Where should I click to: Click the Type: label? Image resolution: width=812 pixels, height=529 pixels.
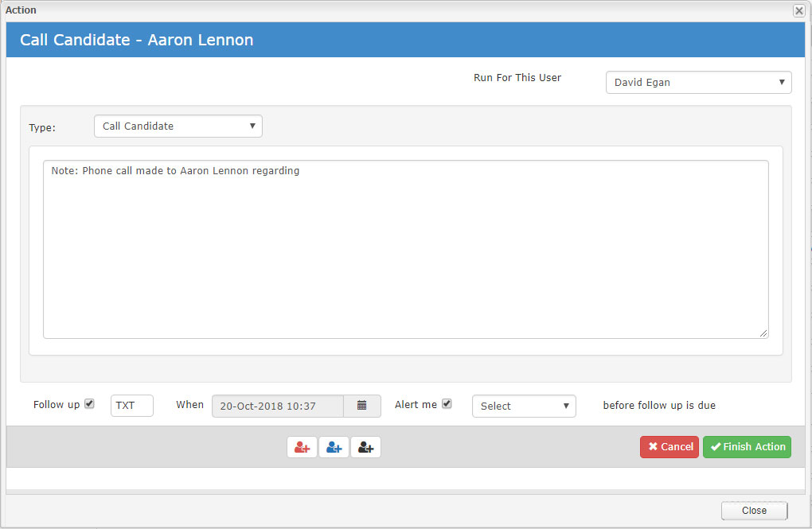[42, 127]
